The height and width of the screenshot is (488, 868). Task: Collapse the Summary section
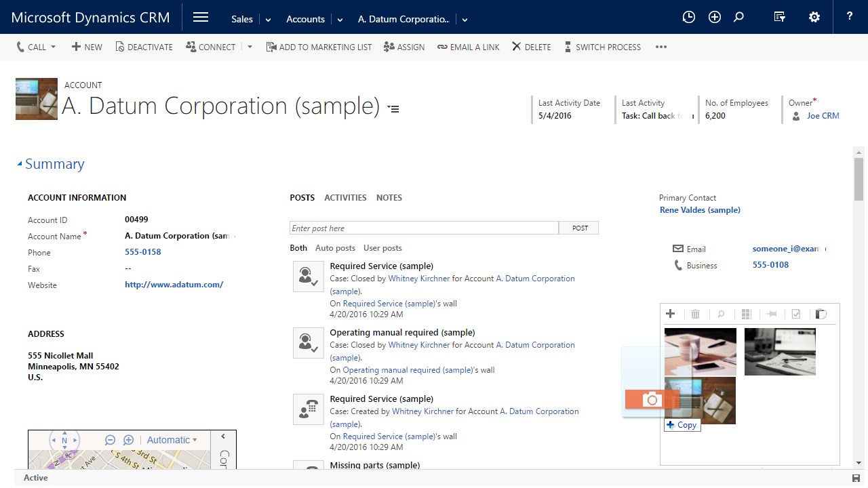tap(20, 164)
